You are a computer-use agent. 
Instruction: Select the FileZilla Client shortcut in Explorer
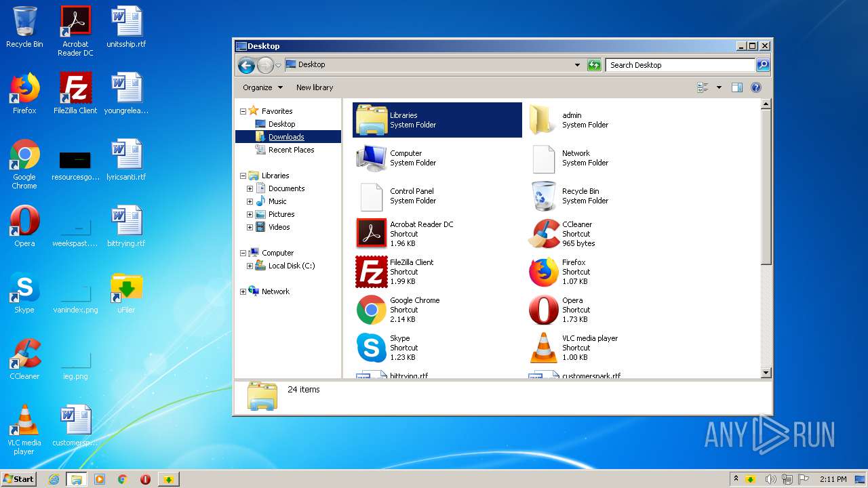coord(395,272)
